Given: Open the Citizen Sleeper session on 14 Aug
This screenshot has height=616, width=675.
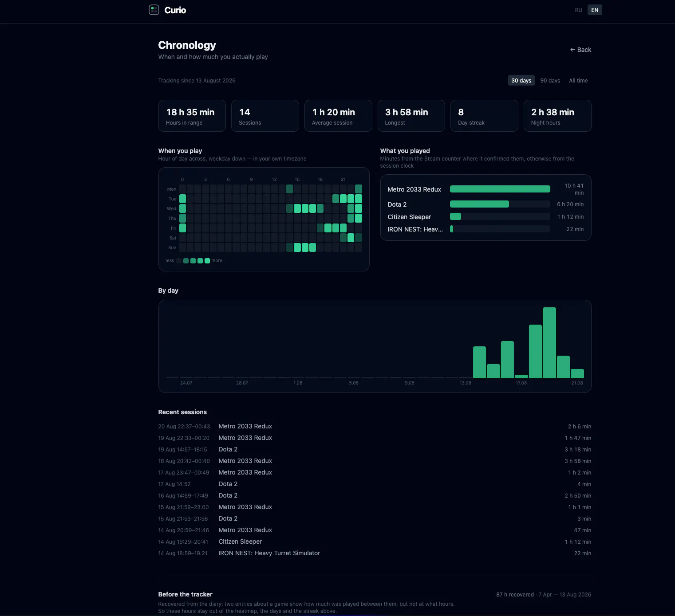Looking at the screenshot, I should click(375, 541).
